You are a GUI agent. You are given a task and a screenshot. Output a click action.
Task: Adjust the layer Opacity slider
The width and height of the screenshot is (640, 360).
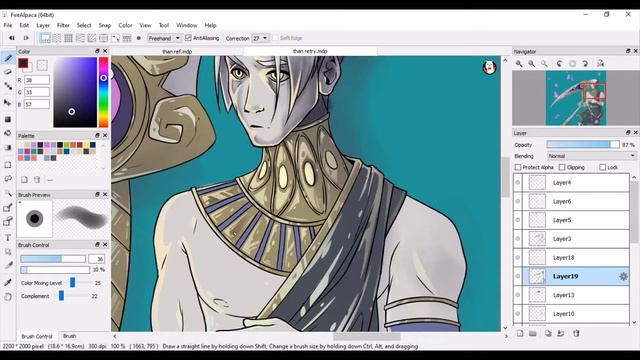point(583,144)
